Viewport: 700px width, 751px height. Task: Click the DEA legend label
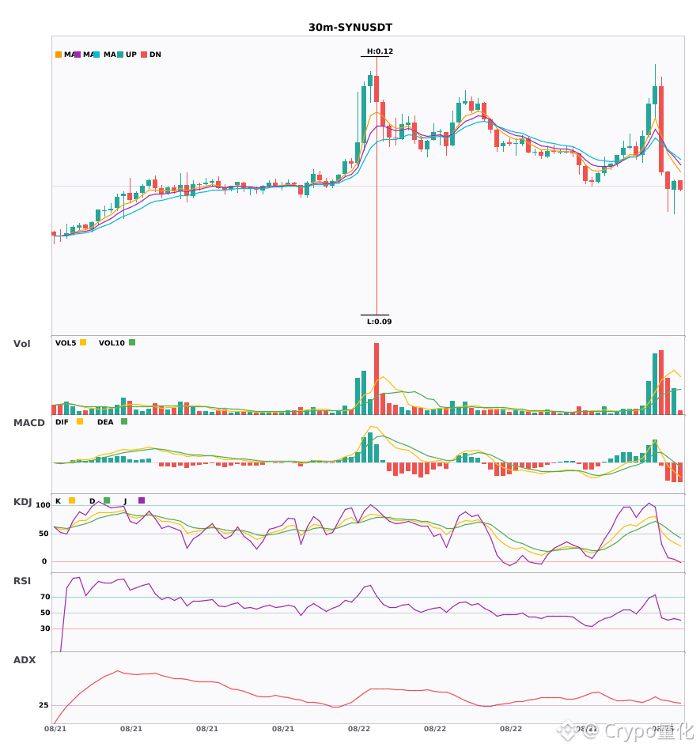105,422
